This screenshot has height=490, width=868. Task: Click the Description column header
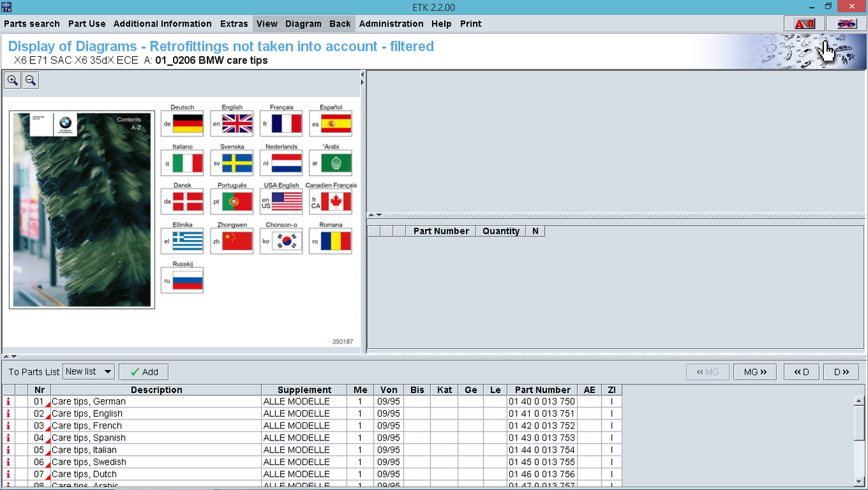click(157, 390)
